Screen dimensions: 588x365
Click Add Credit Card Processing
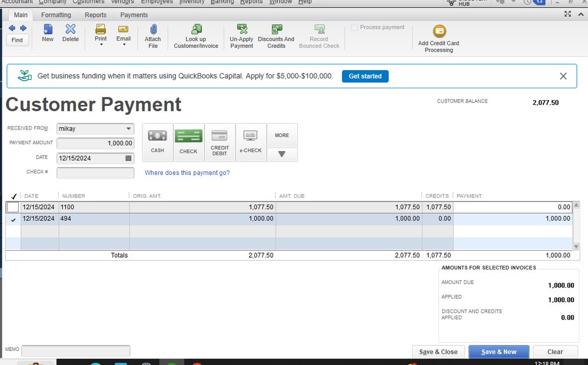pyautogui.click(x=438, y=39)
